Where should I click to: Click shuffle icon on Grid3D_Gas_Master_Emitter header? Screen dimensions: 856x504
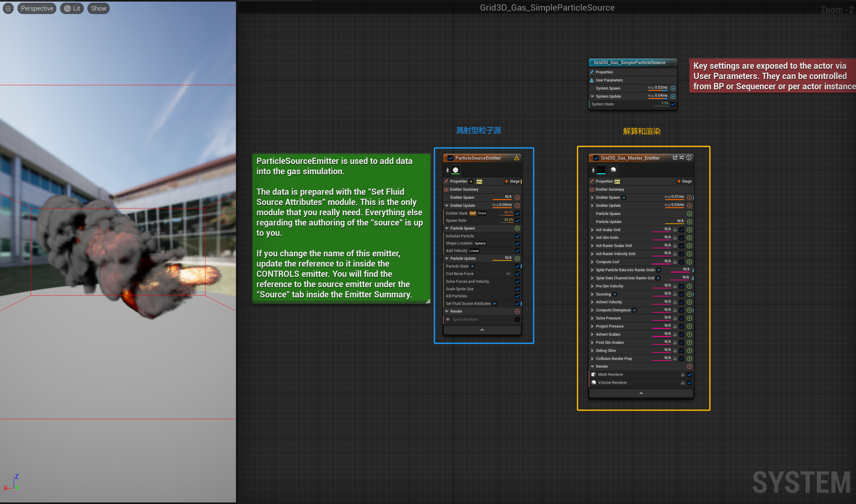coord(681,158)
